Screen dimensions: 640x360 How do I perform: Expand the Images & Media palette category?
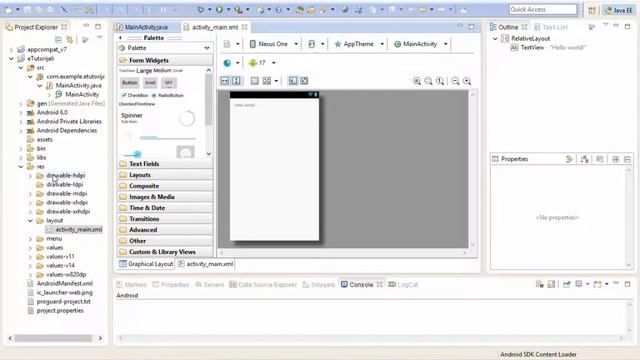point(165,197)
